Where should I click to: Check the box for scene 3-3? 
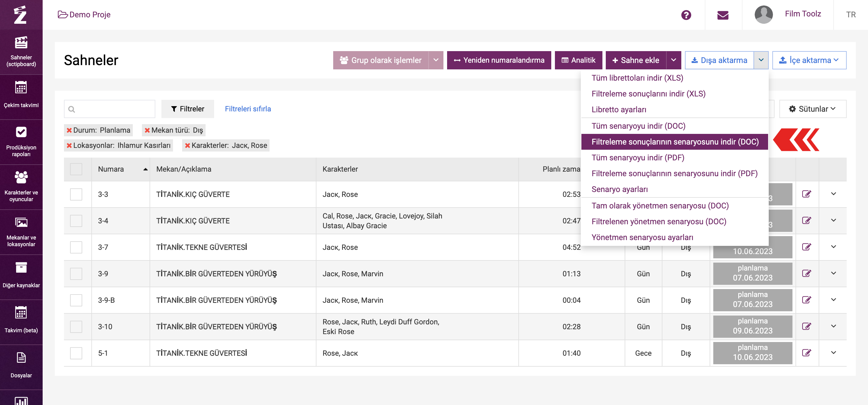click(76, 194)
